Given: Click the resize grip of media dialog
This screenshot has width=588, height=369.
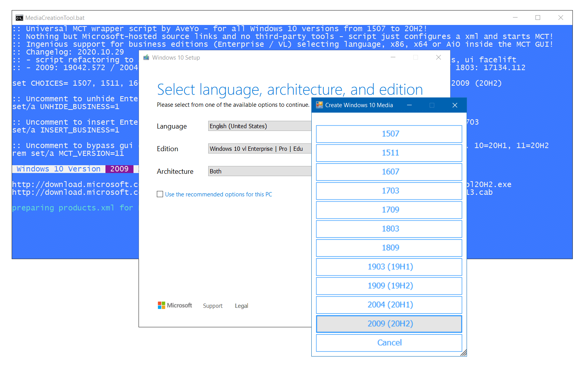Looking at the screenshot, I should (463, 353).
